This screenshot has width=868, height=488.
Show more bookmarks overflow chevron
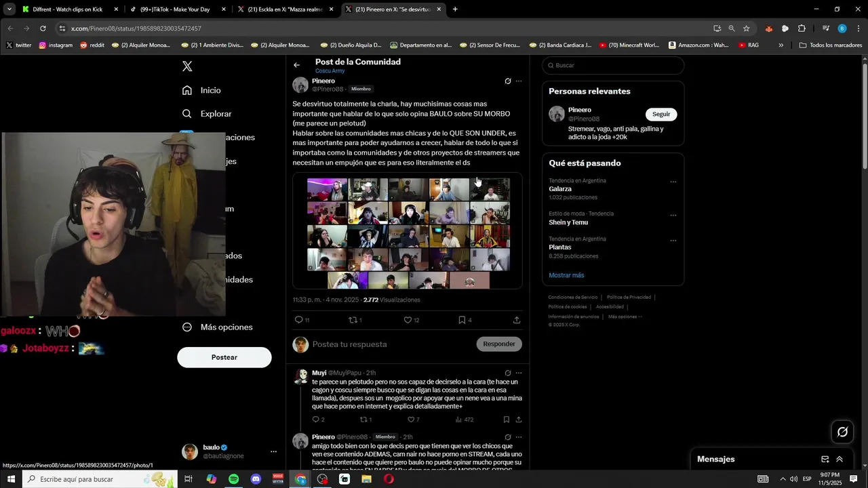tap(781, 45)
